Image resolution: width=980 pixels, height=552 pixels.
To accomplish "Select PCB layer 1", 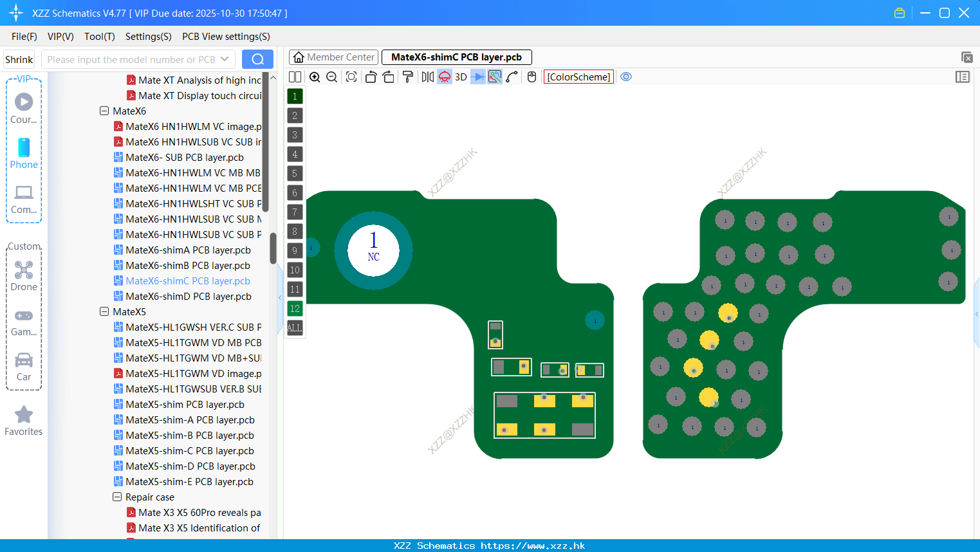I will pos(295,97).
